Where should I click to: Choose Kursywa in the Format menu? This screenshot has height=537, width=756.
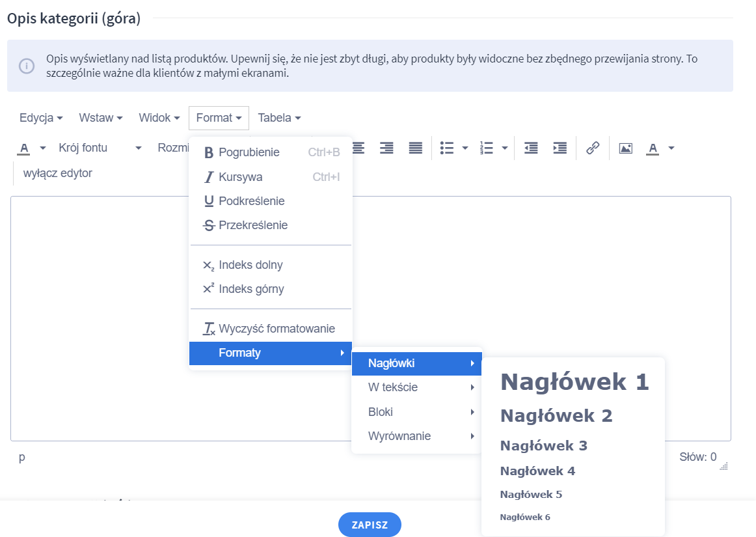tap(271, 177)
